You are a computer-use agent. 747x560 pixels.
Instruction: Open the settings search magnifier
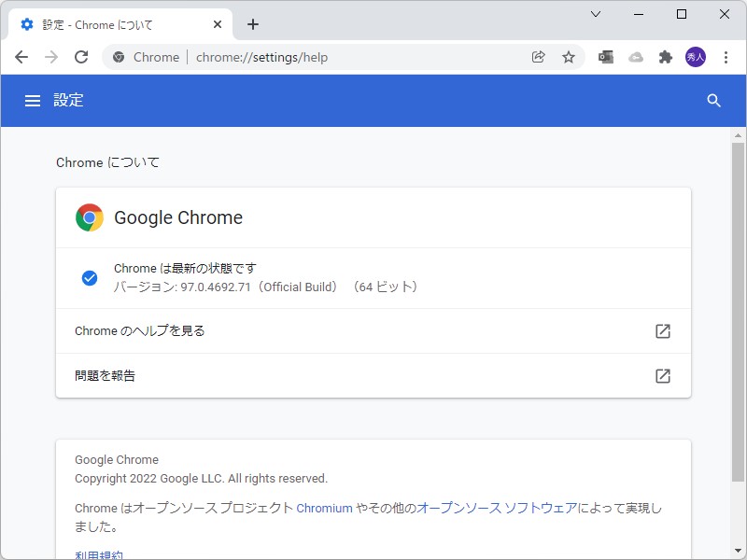pos(714,100)
